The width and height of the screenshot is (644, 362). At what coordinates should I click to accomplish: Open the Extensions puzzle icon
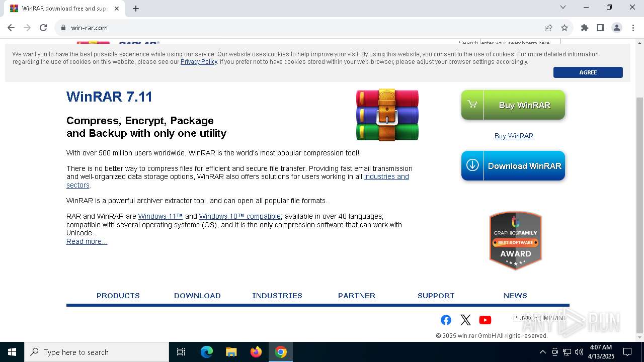(585, 28)
